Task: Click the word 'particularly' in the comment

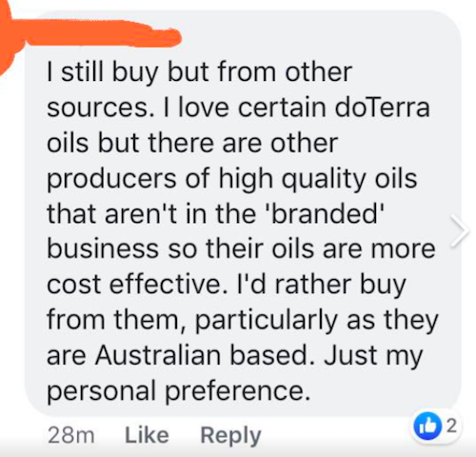Action: tap(266, 320)
